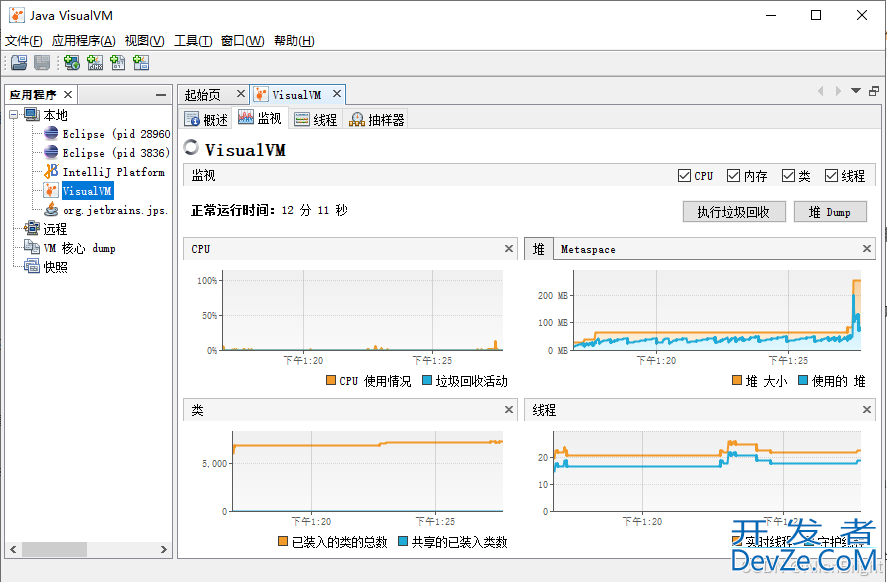Select Eclipse (pid 28960) in tree

coord(116,134)
